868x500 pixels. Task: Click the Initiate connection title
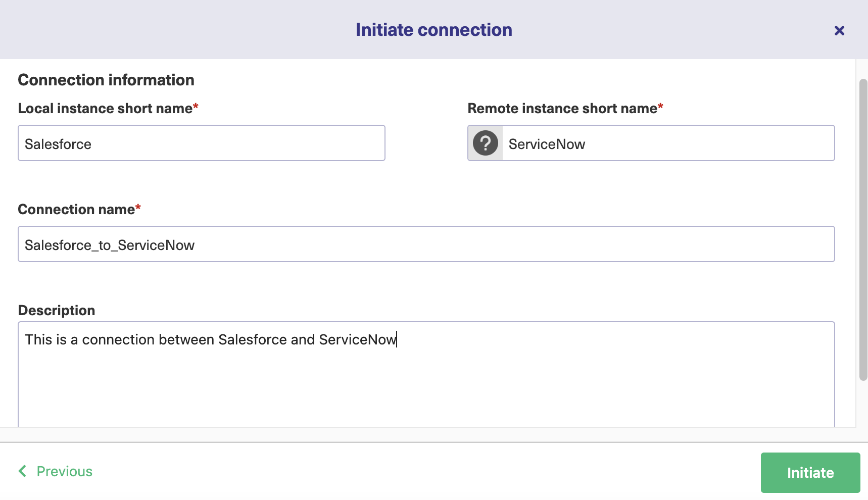tap(434, 30)
